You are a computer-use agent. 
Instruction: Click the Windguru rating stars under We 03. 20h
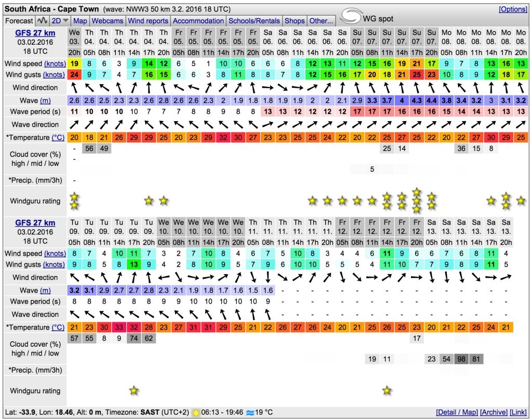pyautogui.click(x=75, y=201)
